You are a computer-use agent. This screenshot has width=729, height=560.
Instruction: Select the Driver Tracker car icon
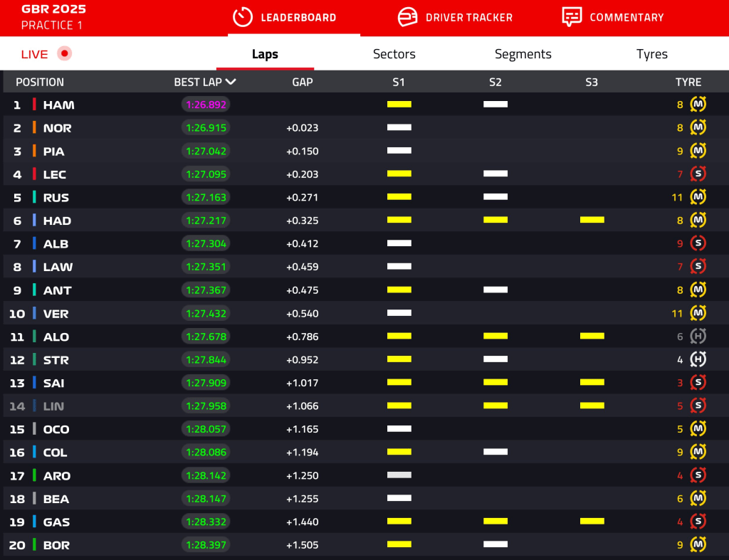coord(407,18)
